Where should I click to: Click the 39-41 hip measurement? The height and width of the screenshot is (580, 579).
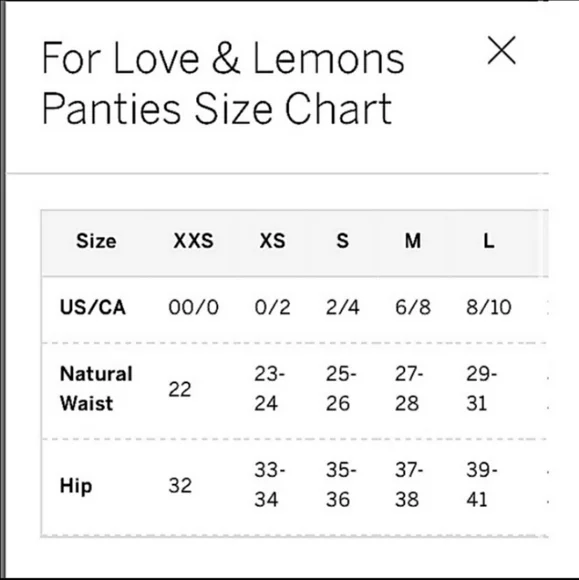(x=481, y=485)
